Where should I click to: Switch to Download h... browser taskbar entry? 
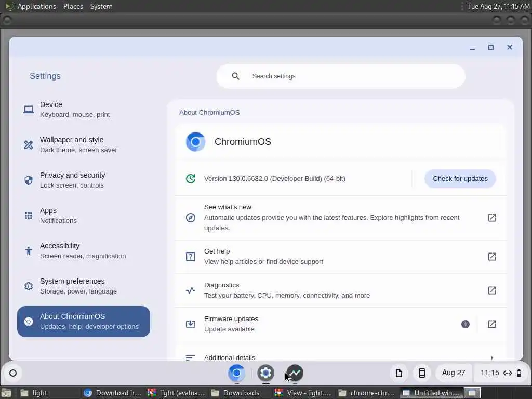pyautogui.click(x=113, y=393)
